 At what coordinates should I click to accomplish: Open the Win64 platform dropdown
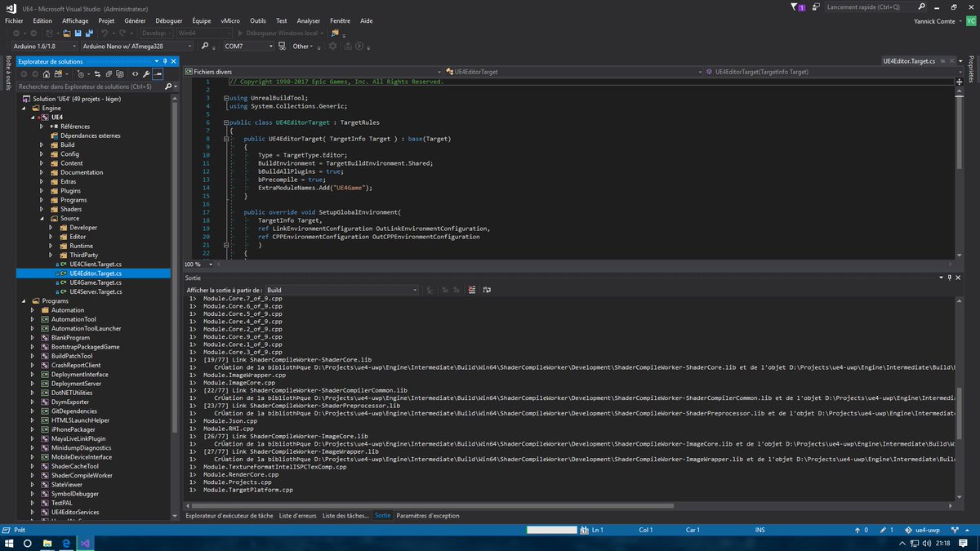pyautogui.click(x=203, y=33)
